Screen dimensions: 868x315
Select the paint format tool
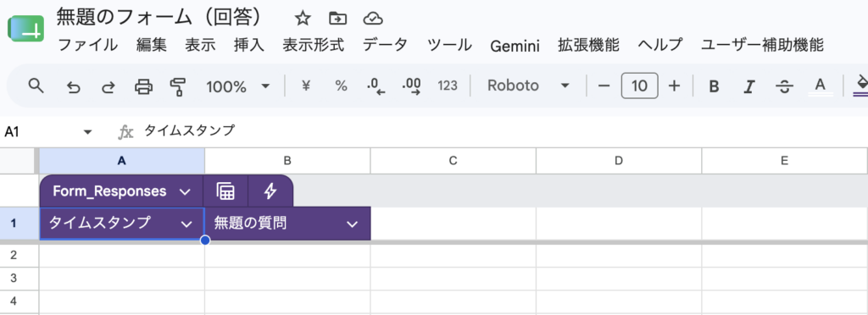tap(178, 86)
